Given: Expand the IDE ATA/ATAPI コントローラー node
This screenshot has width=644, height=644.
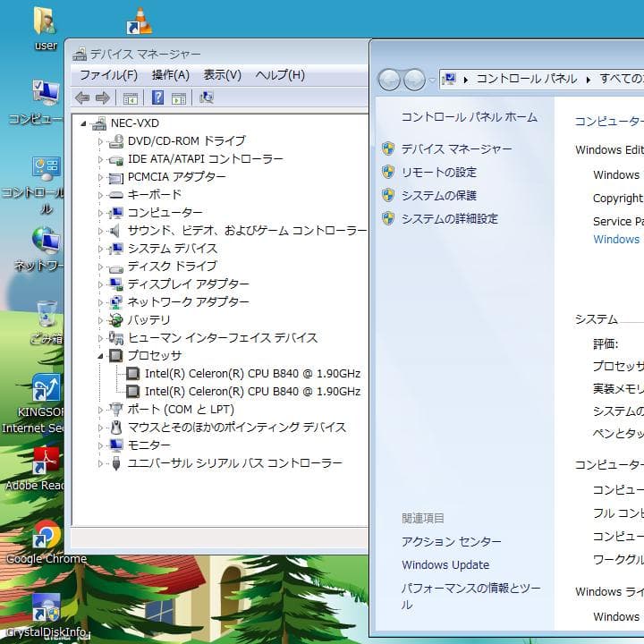Looking at the screenshot, I should pos(100,159).
